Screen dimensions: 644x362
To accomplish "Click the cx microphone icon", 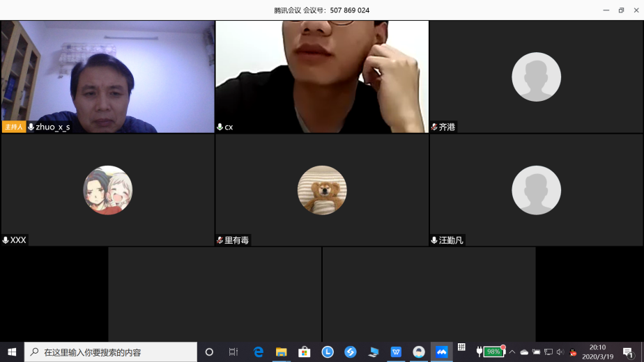I will pos(220,127).
